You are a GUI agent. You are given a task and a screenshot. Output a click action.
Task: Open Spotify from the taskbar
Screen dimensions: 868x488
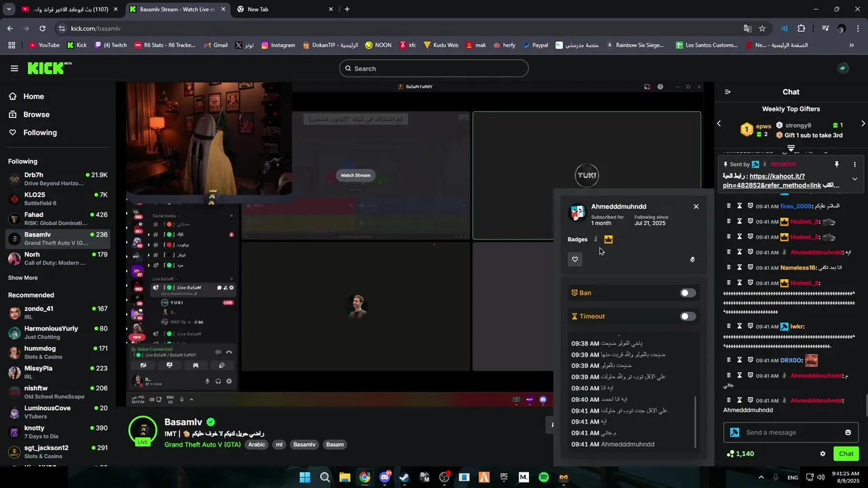coord(543,477)
